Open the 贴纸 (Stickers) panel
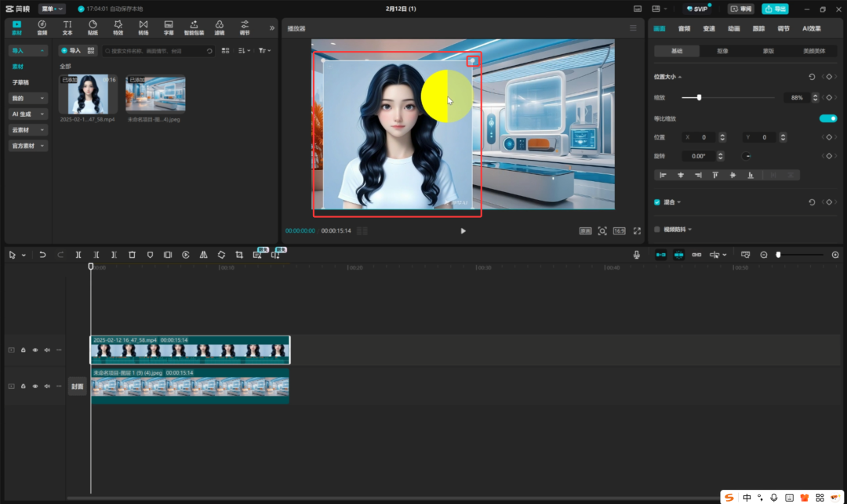This screenshot has width=847, height=504. (93, 27)
